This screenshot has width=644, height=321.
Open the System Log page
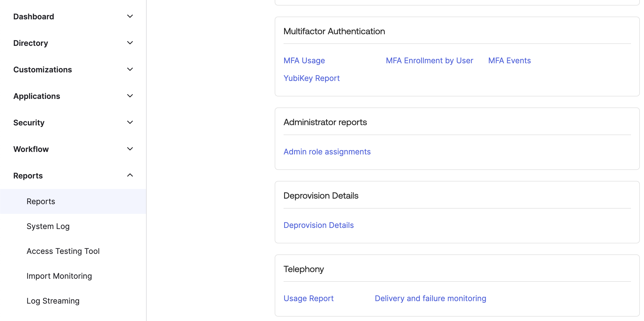coord(48,226)
